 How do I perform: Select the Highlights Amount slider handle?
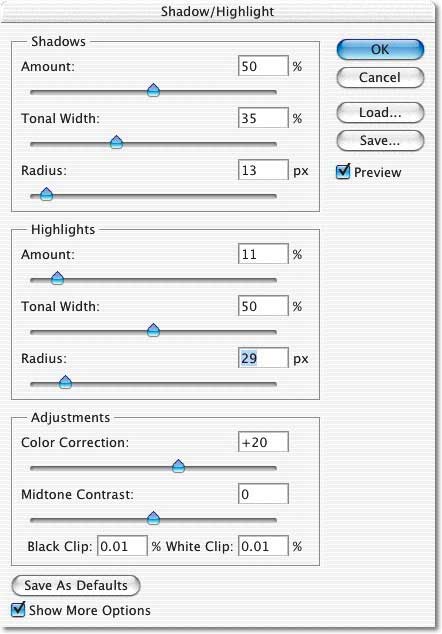point(57,278)
